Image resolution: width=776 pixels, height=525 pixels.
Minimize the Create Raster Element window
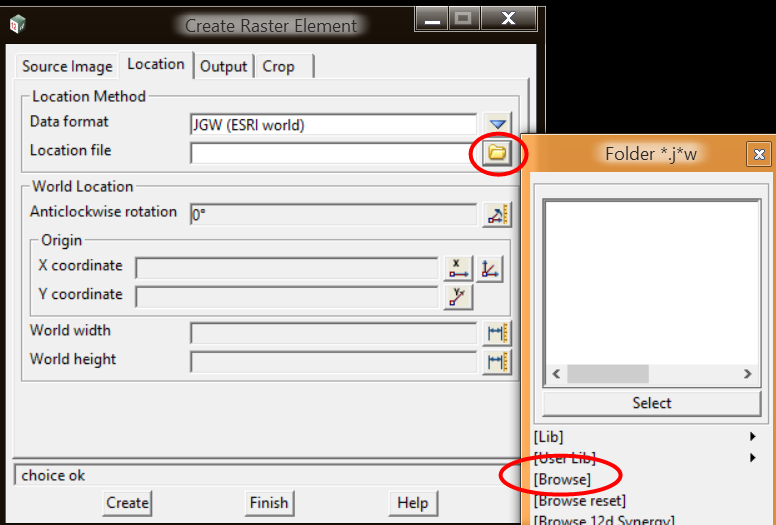pos(432,20)
